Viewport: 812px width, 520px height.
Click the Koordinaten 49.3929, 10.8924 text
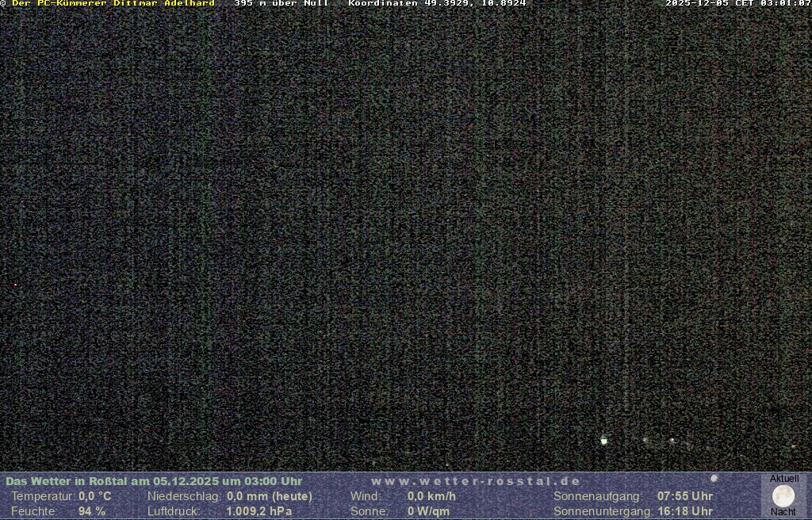[x=437, y=3]
